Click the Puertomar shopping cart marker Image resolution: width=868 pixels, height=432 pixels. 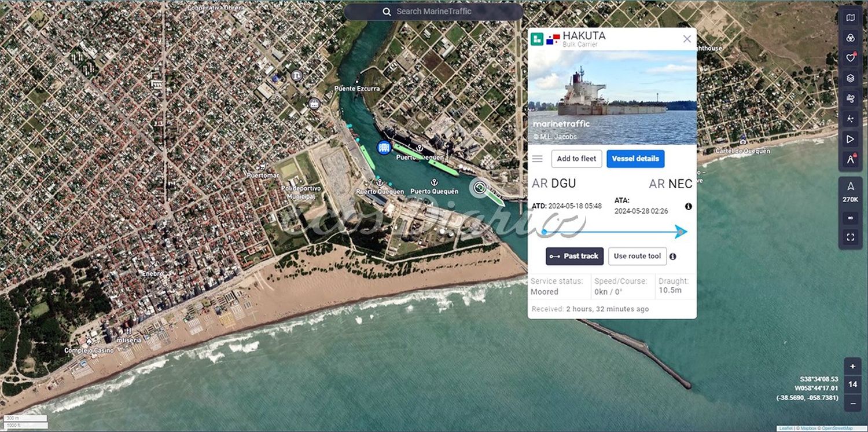point(262,166)
